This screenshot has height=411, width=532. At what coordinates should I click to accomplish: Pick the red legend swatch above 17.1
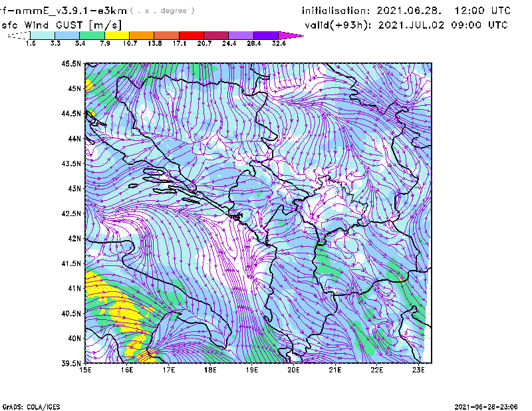coord(192,35)
